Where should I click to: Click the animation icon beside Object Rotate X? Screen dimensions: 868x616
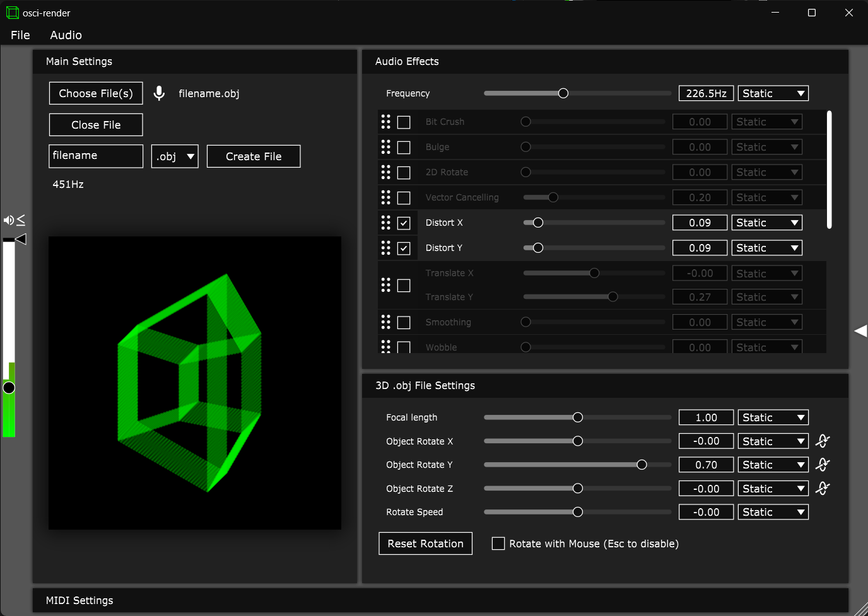pyautogui.click(x=823, y=441)
